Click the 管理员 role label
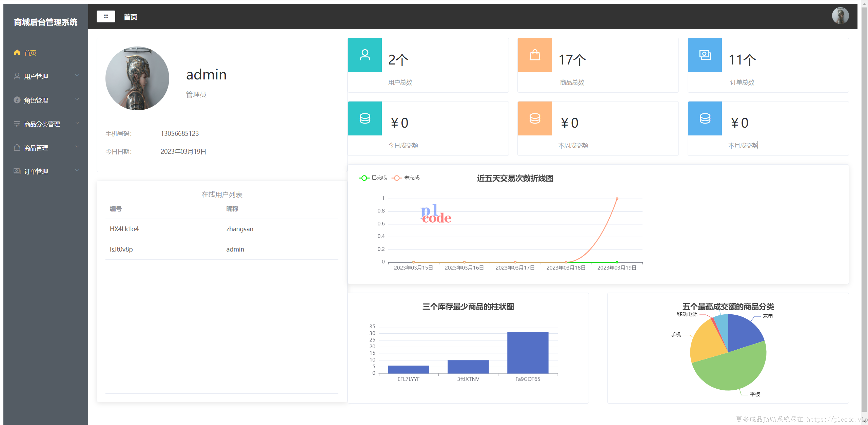Viewport: 868px width, 425px height. [196, 94]
